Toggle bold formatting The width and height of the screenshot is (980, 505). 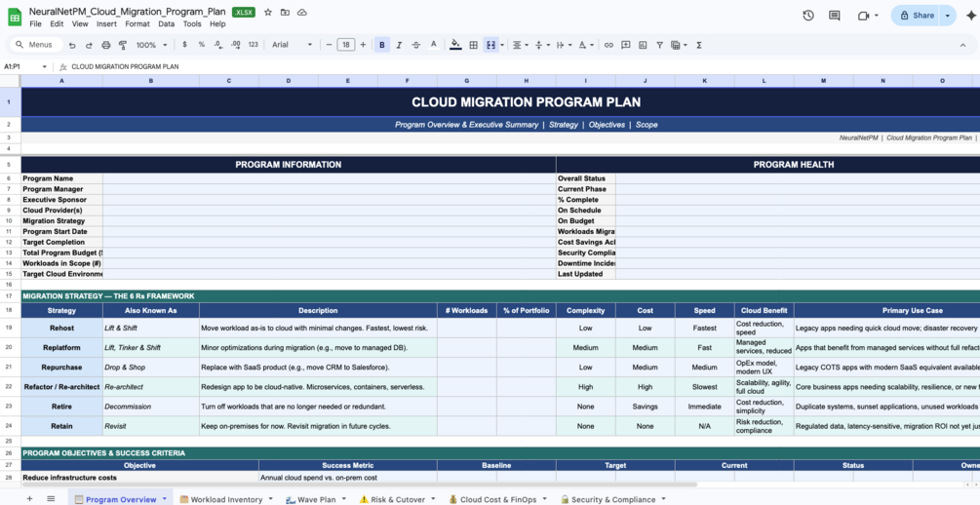coord(382,45)
